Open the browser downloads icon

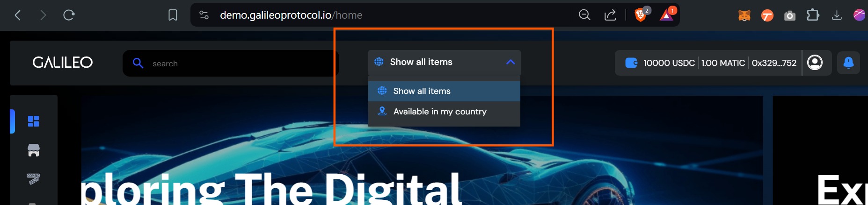click(x=837, y=15)
